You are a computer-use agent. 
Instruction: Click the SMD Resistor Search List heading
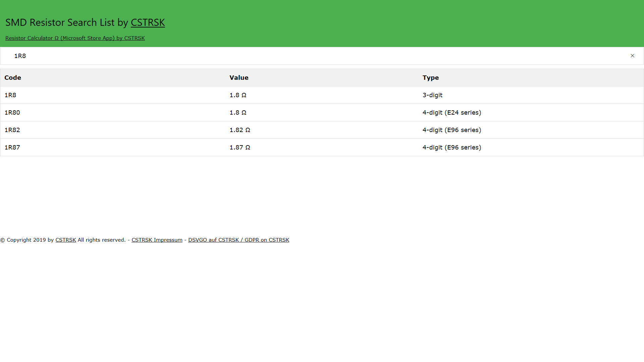point(67,22)
